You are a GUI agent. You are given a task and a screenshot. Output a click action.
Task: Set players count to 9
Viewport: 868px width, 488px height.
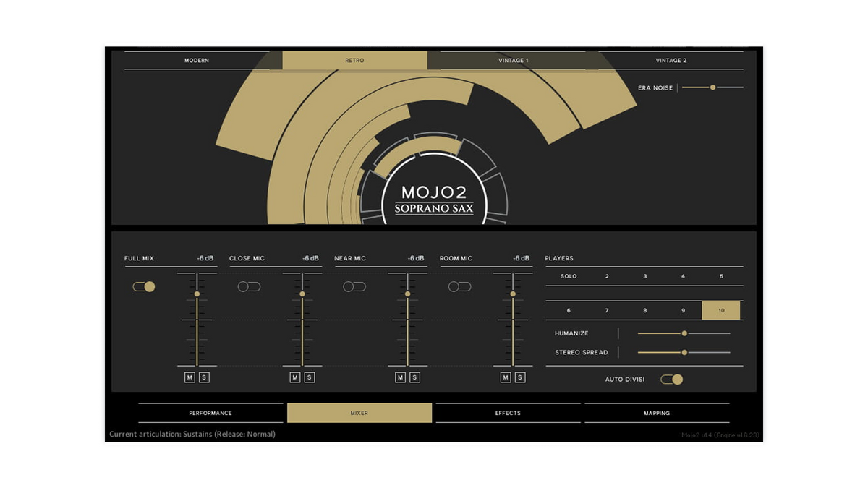(x=684, y=311)
